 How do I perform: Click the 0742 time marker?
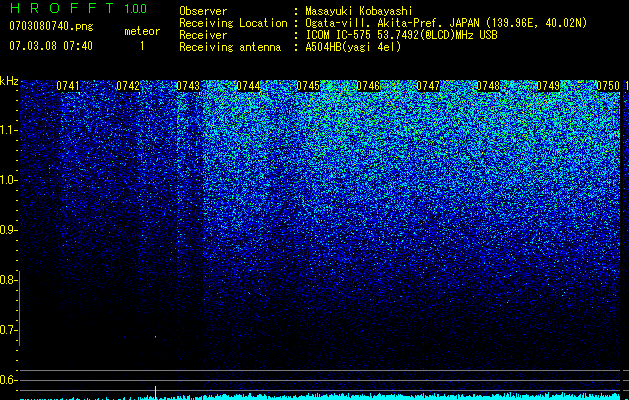click(128, 86)
